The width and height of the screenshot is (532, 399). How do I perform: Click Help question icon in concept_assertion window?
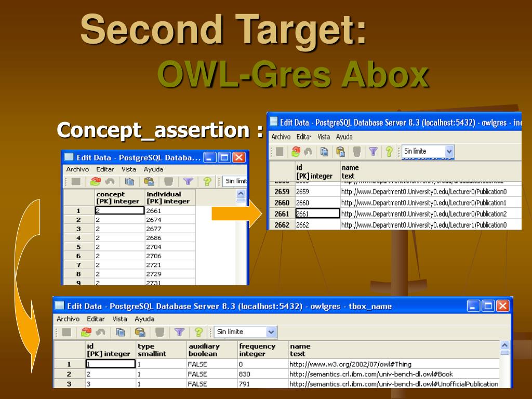[207, 181]
